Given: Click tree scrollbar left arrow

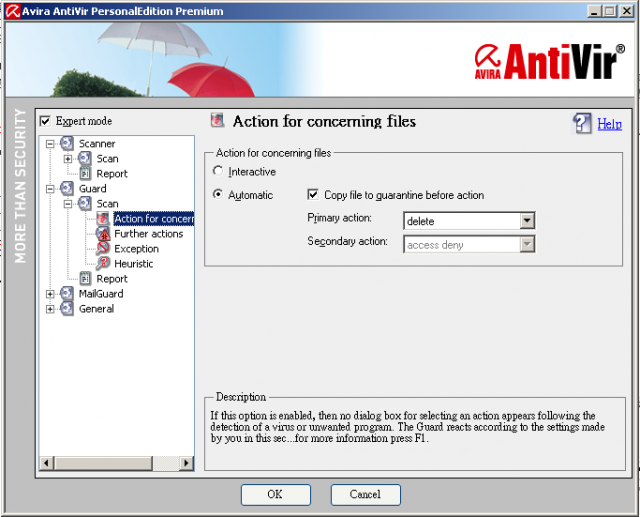Looking at the screenshot, I should (46, 463).
